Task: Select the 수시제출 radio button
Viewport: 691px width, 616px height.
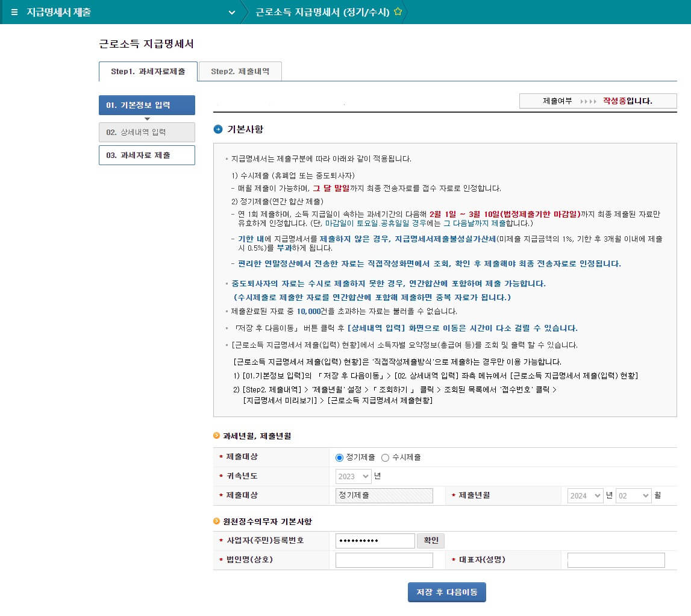Action: pyautogui.click(x=386, y=457)
